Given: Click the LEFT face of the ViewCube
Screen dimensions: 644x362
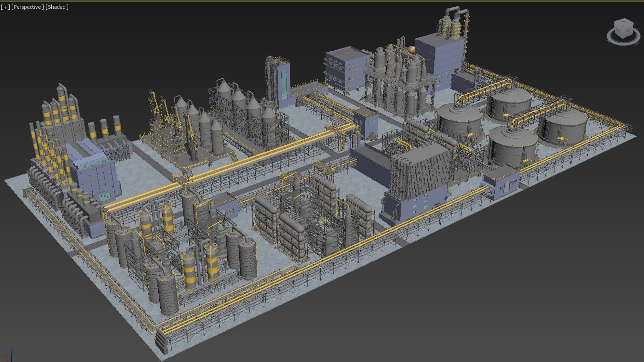Looking at the screenshot, I should coord(628,31).
